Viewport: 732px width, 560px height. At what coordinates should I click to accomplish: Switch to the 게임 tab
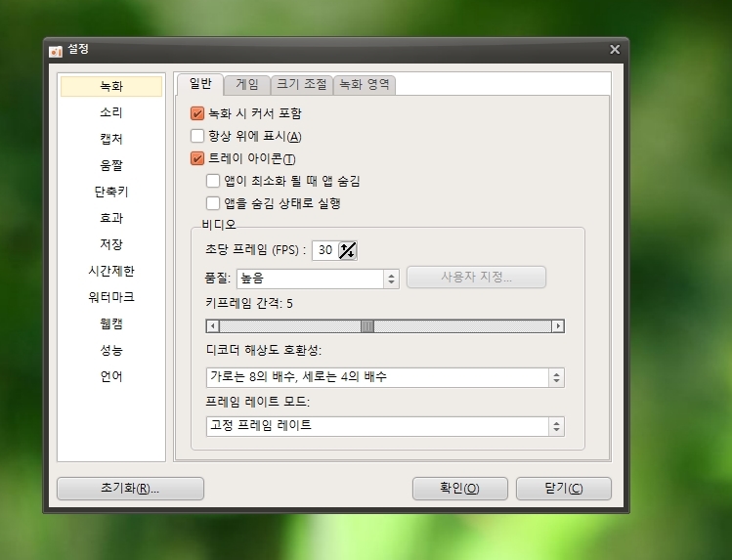click(x=247, y=85)
